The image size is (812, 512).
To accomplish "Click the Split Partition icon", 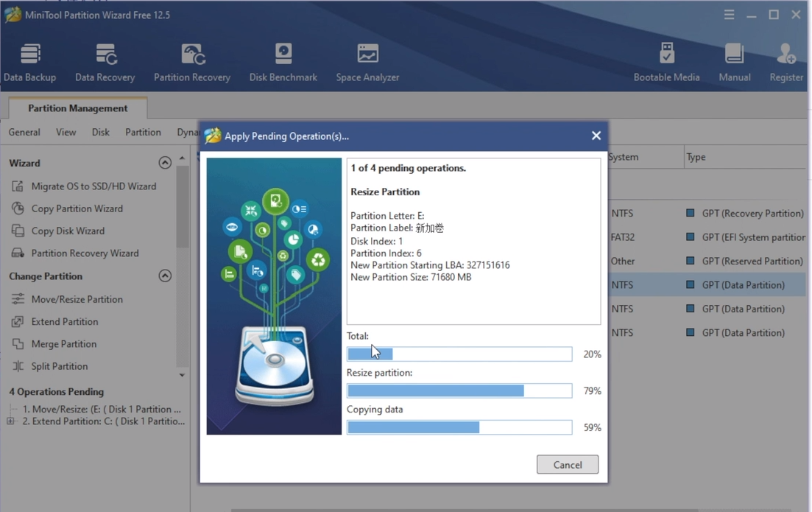I will (18, 366).
